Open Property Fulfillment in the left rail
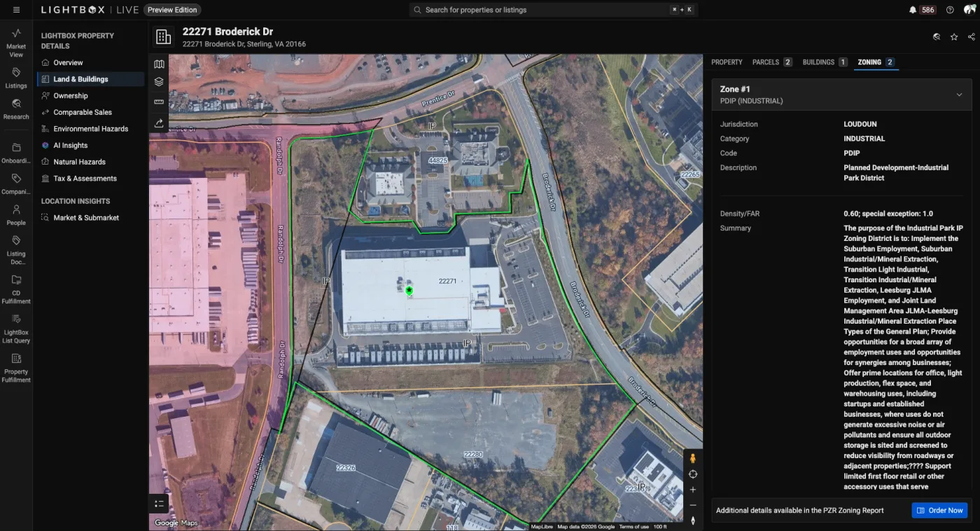980x531 pixels. pos(16,368)
